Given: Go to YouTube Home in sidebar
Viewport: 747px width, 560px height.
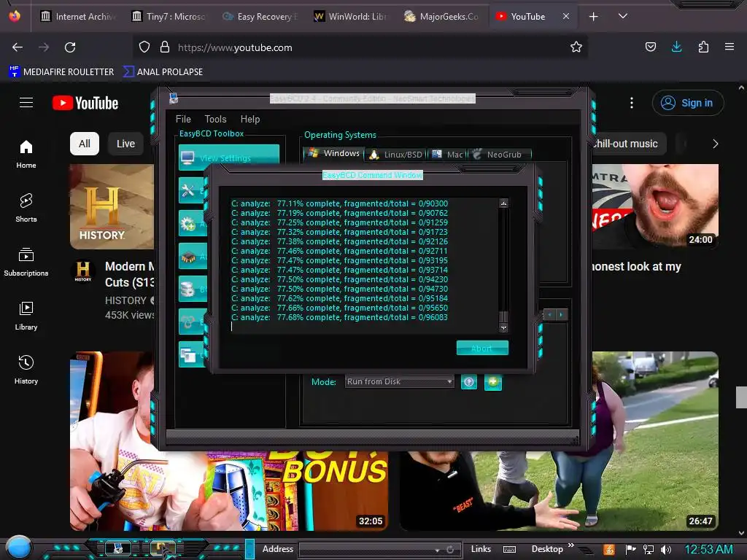Looking at the screenshot, I should [26, 155].
